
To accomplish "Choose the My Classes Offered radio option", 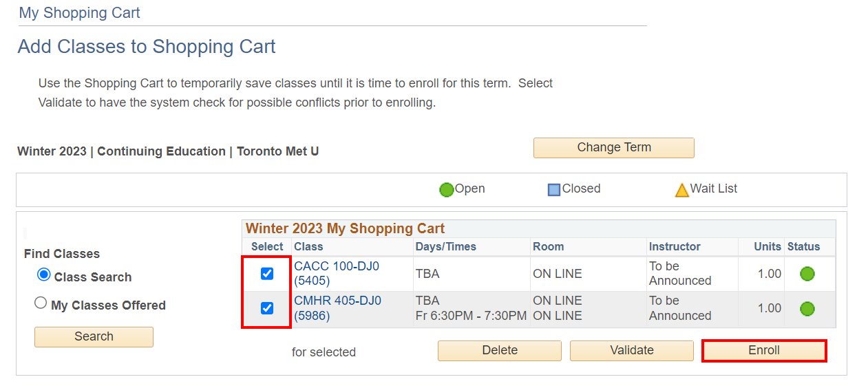I will pyautogui.click(x=41, y=303).
